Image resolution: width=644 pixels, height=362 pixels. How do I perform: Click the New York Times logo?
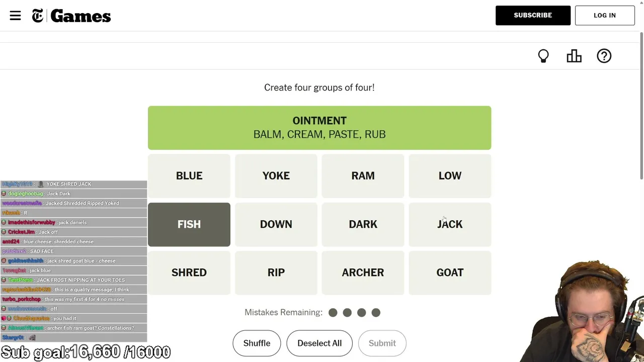click(38, 16)
